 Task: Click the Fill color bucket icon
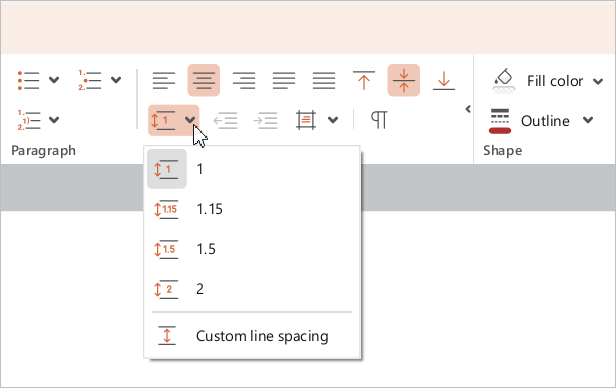pyautogui.click(x=503, y=81)
